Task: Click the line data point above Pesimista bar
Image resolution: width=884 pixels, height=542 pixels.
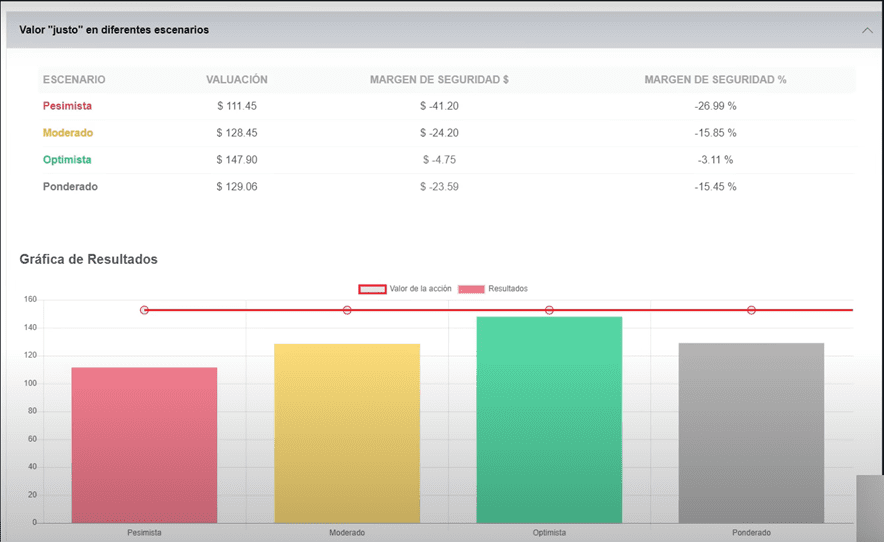Action: (x=144, y=310)
